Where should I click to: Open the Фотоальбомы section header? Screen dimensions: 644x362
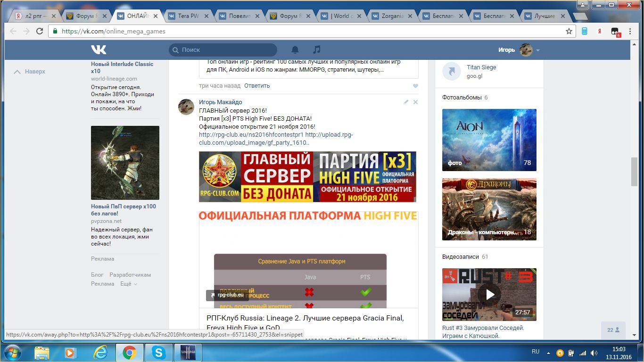coord(462,98)
